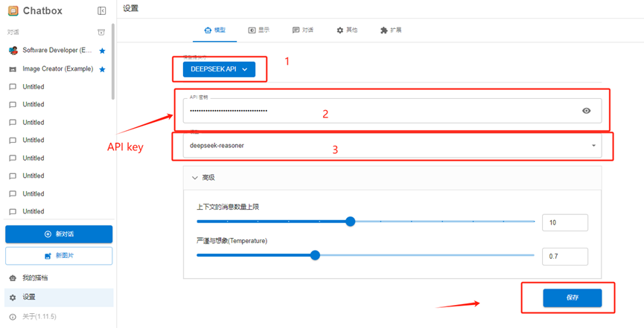
Task: Switch to the 其他 settings tab
Action: 347,30
